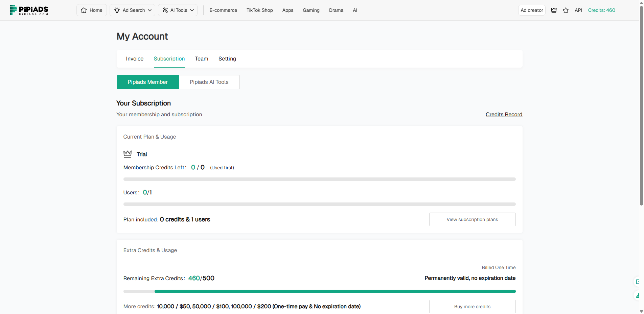Click the AI Tools magic wand icon
Image resolution: width=644 pixels, height=314 pixels.
(x=165, y=10)
